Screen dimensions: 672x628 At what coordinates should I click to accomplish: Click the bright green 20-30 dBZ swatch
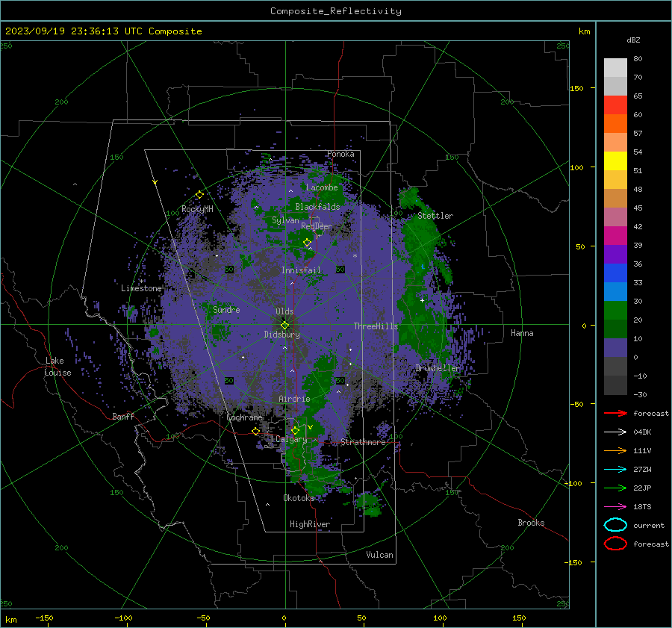(x=615, y=311)
